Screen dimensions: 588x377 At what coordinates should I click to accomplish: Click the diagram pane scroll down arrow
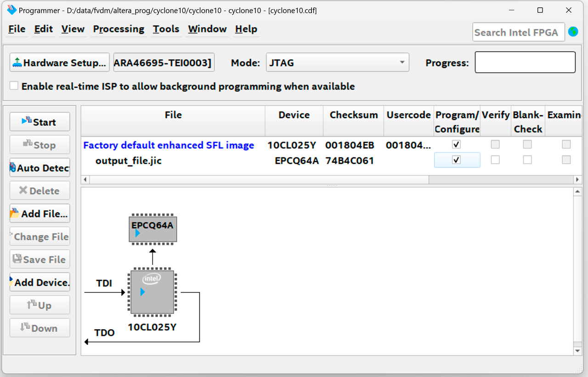(577, 351)
